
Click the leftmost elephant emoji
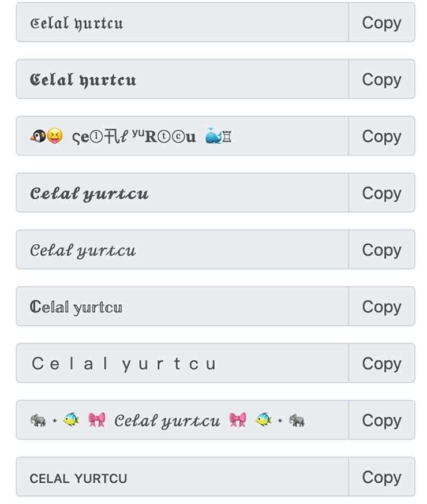(x=38, y=420)
